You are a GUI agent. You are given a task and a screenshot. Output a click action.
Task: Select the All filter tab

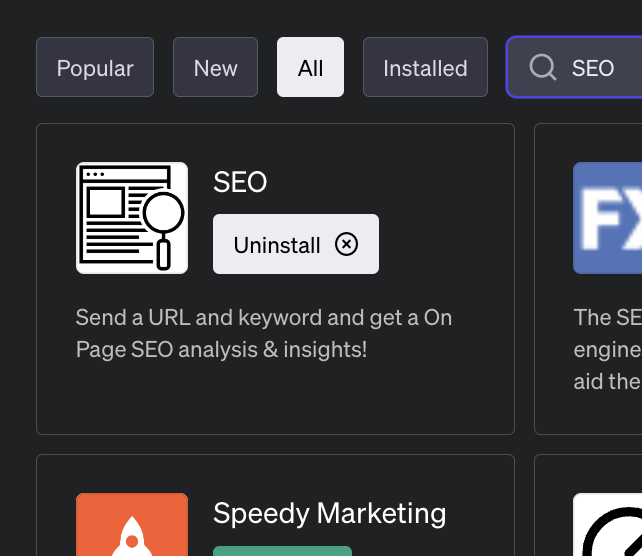pos(310,67)
